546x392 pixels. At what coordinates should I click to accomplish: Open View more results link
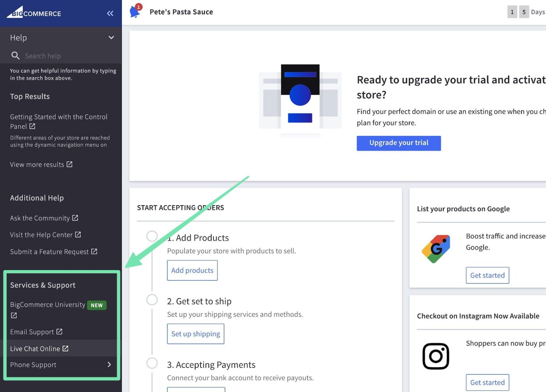37,164
